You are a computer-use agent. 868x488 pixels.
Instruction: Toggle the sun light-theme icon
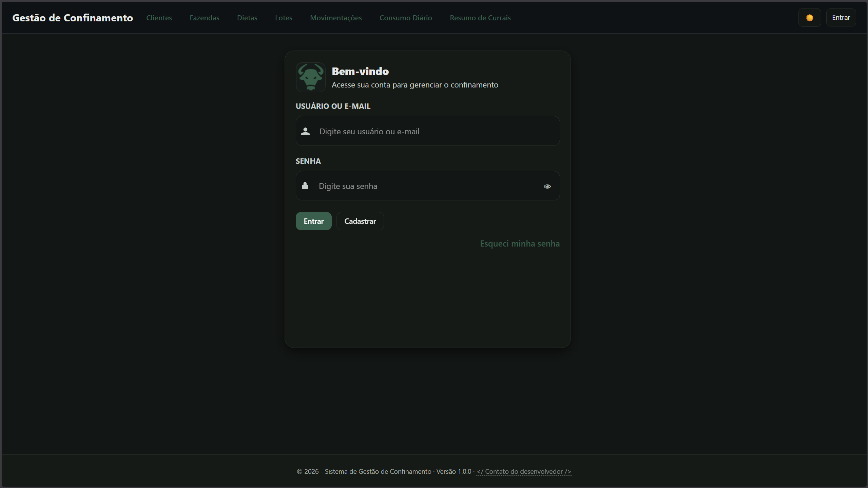pos(809,18)
